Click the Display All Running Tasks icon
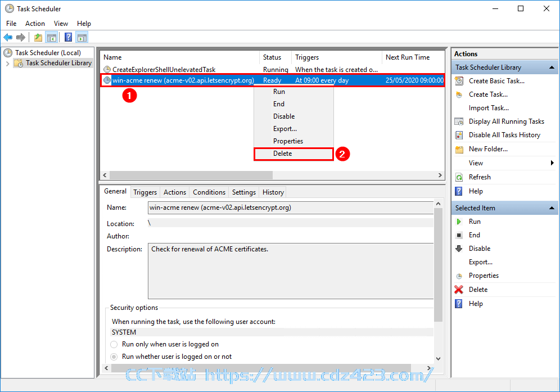Viewport: 560px width, 392px height. pos(459,121)
